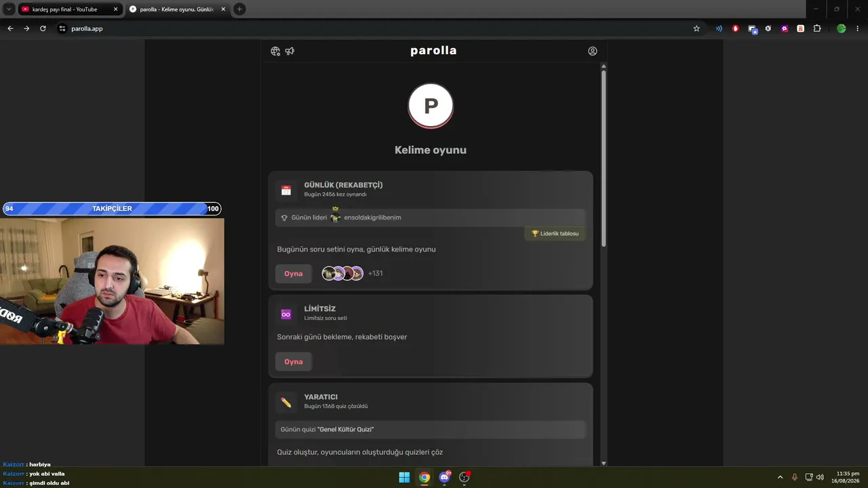
Task: Open the Liderlik tablosu leaderboard
Action: [x=555, y=234]
